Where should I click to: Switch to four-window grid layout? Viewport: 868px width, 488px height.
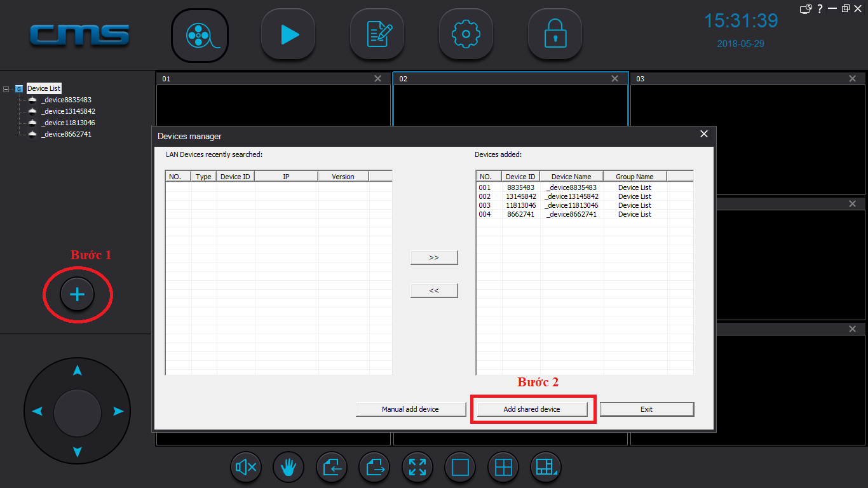[x=503, y=468]
